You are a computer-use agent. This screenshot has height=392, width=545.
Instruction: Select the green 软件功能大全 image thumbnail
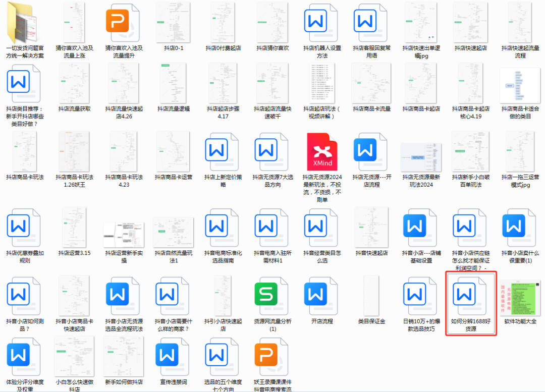point(520,299)
